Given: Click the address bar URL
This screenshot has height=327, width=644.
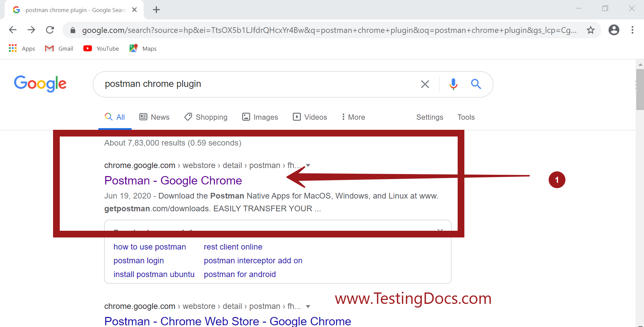Looking at the screenshot, I should point(329,30).
